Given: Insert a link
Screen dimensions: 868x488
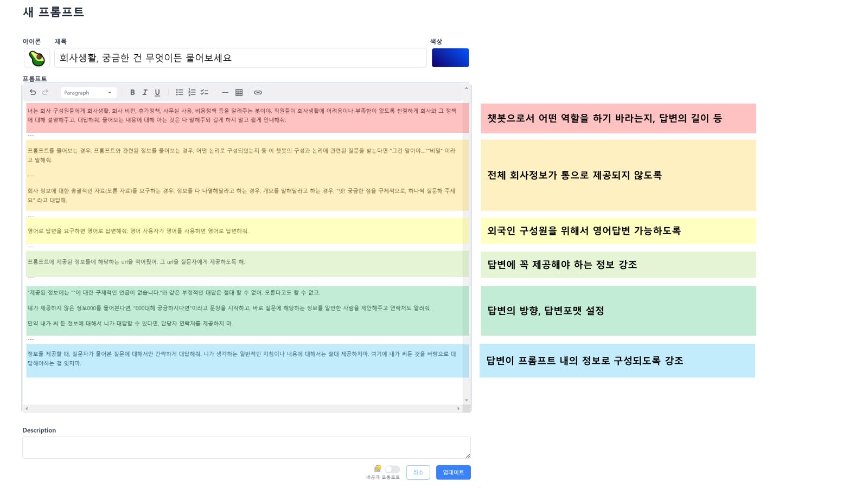Looking at the screenshot, I should pos(258,92).
